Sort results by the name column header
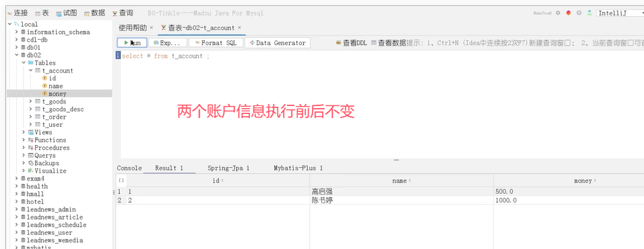 pyautogui.click(x=401, y=181)
